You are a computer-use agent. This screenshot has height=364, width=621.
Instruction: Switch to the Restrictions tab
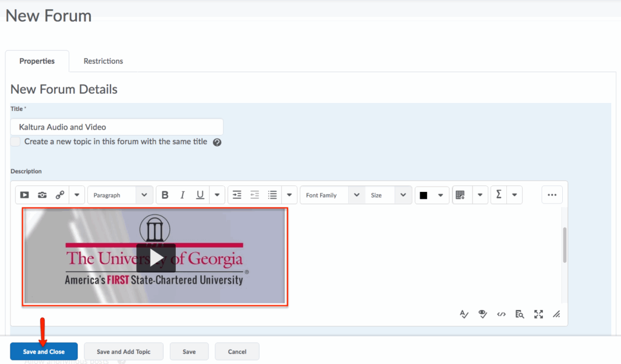[103, 61]
